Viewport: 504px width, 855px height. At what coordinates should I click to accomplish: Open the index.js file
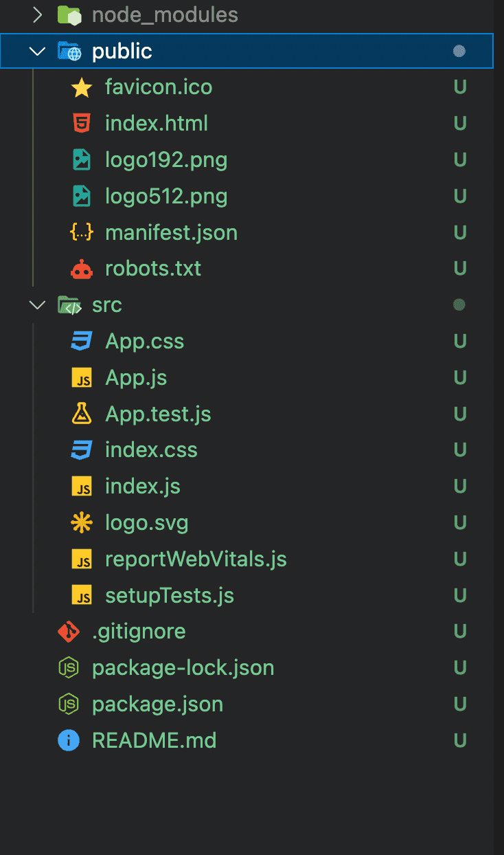click(x=143, y=487)
